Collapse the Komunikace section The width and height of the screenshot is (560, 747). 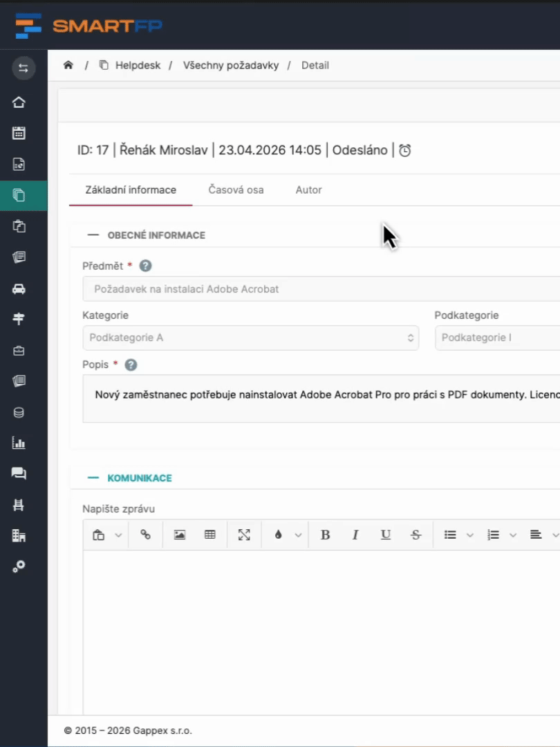93,478
